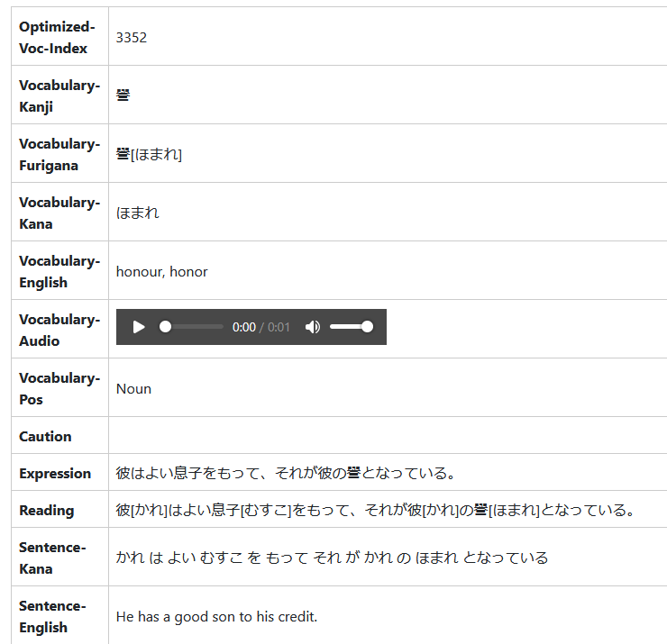This screenshot has height=644, width=667.
Task: Click the Expression field label
Action: point(55,473)
